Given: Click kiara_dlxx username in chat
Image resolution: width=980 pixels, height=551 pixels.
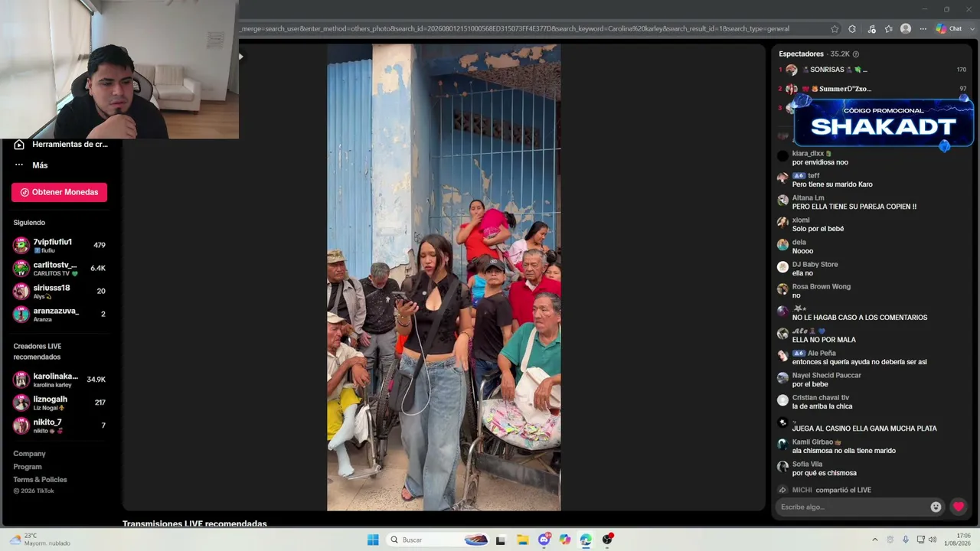Looking at the screenshot, I should 808,154.
